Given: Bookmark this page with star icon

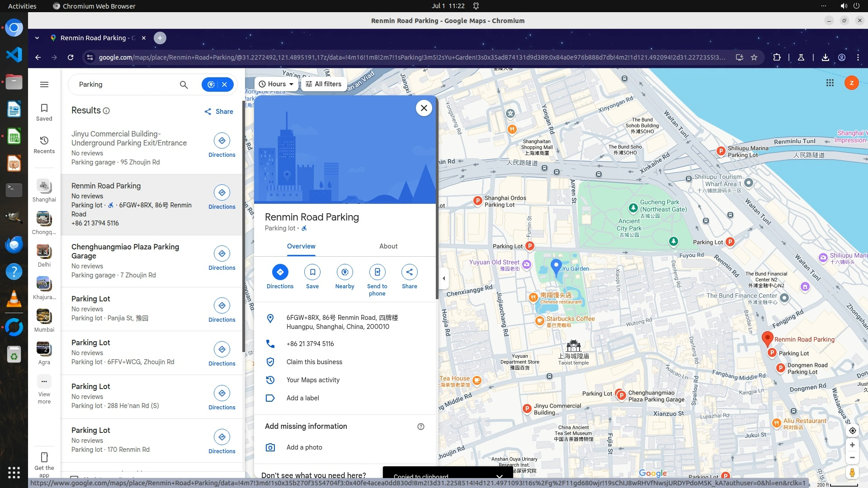Looking at the screenshot, I should 754,57.
